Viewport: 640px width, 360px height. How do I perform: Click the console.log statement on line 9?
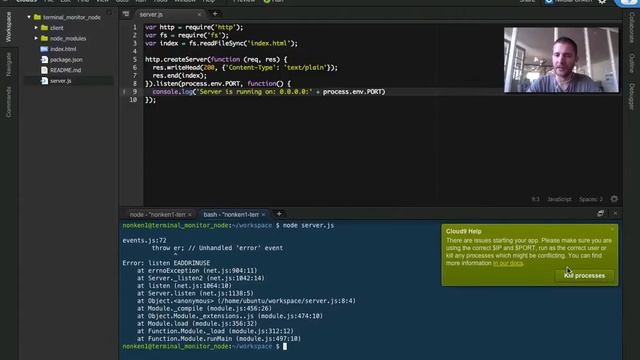[x=269, y=92]
